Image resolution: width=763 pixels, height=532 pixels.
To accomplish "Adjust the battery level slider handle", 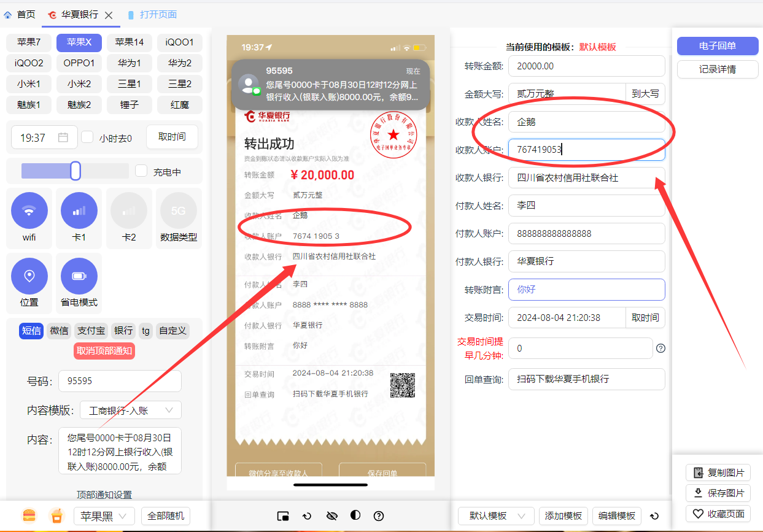I will (x=76, y=171).
